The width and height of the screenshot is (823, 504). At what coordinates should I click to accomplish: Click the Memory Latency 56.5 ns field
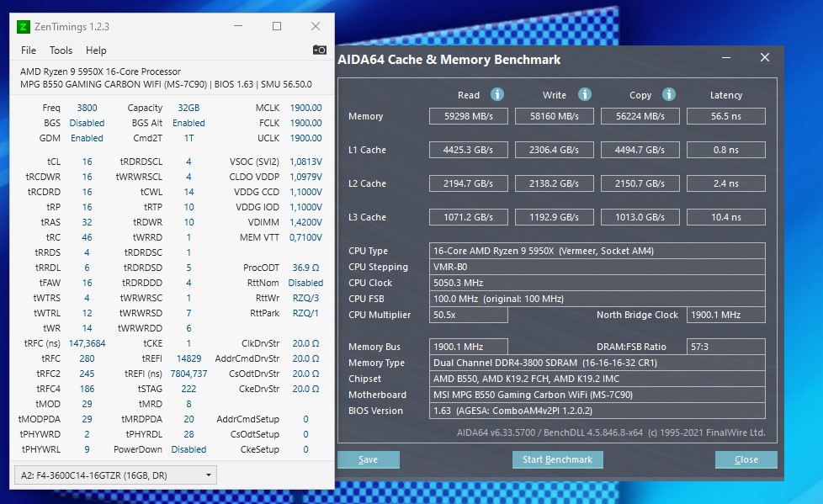pyautogui.click(x=726, y=116)
